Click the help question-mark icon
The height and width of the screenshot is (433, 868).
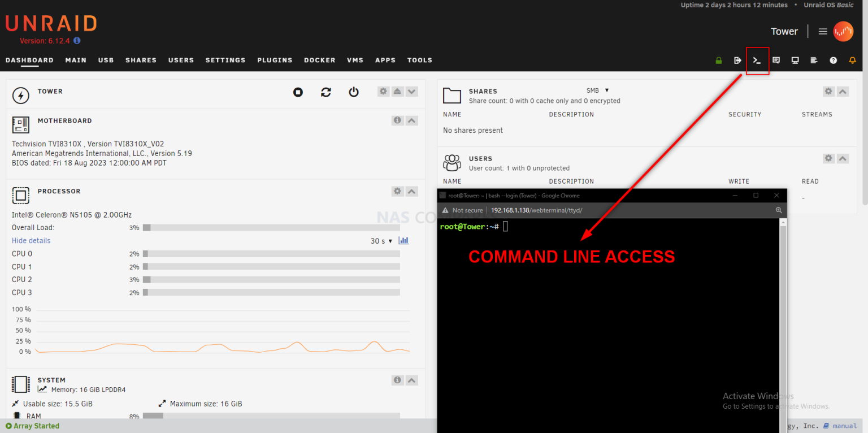click(x=833, y=60)
